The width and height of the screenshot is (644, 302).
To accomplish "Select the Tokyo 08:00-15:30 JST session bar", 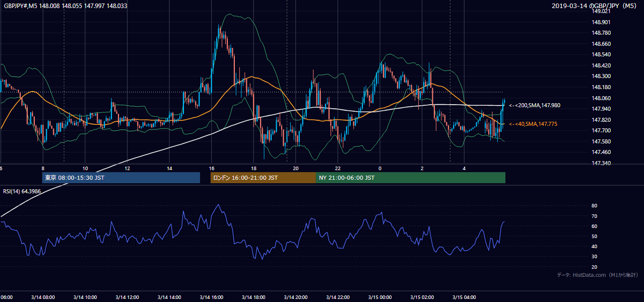I will pos(121,178).
